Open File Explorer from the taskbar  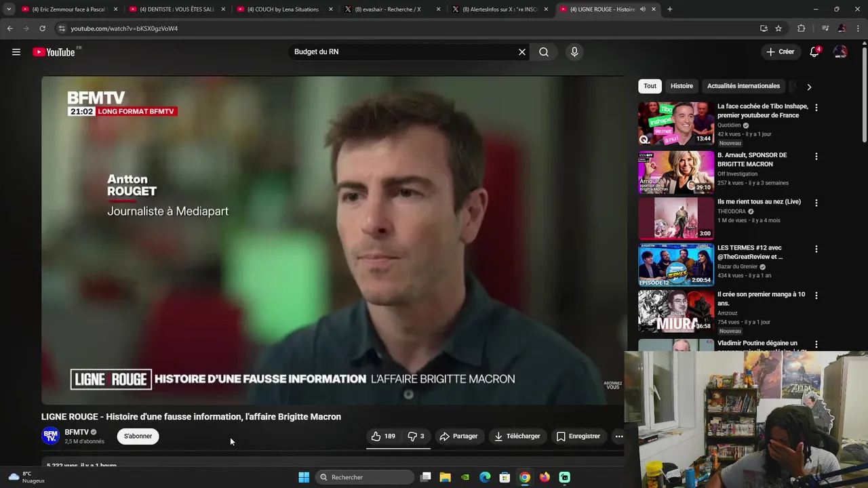coord(446,477)
